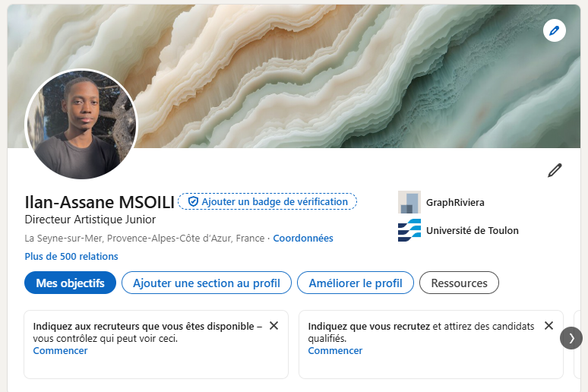588x392 pixels.
Task: View Plus de 500 relations
Action: pos(71,257)
